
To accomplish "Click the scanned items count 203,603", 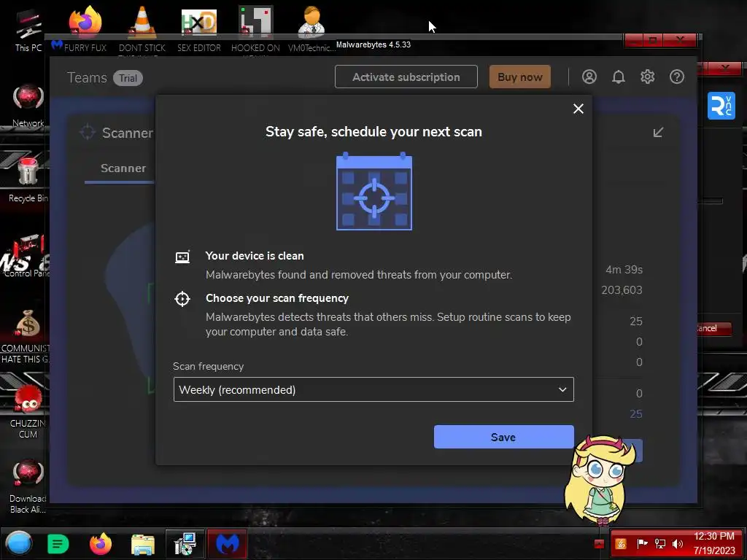I will pyautogui.click(x=622, y=290).
